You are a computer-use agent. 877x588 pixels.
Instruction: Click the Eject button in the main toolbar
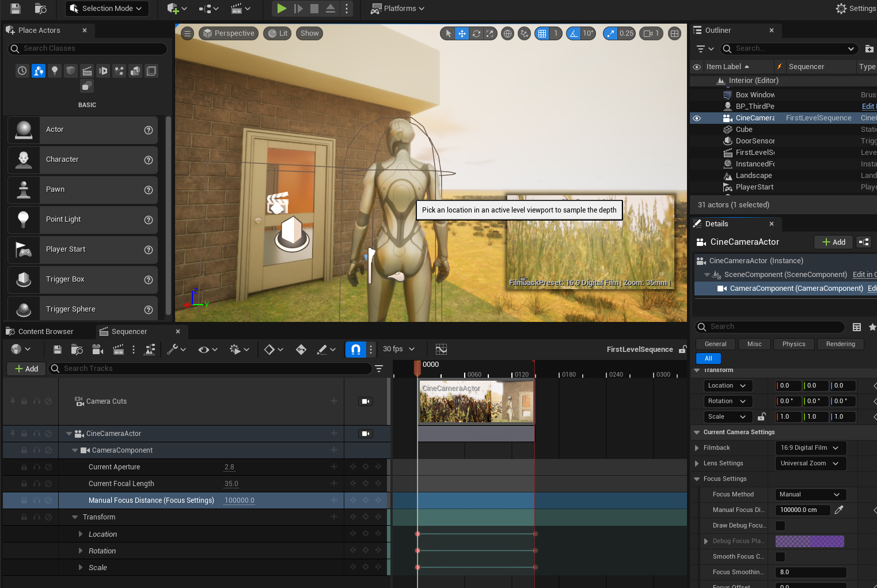point(331,8)
